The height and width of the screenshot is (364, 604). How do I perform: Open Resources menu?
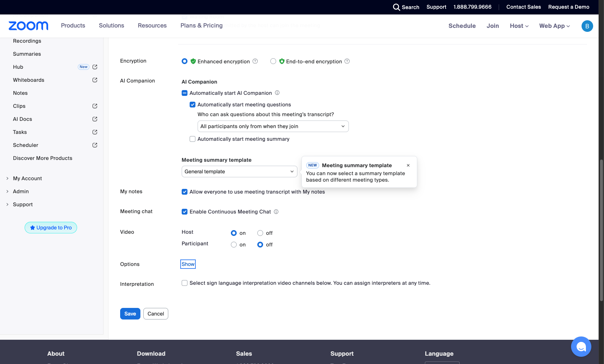pos(152,26)
